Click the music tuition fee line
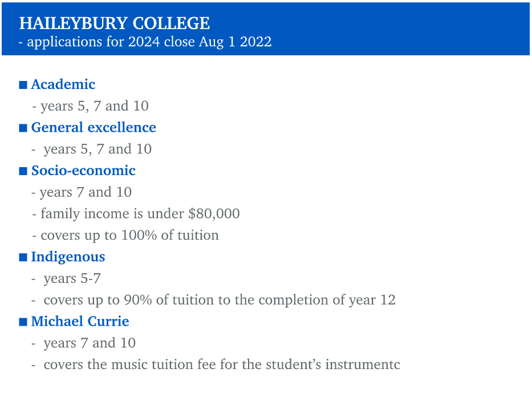This screenshot has height=397, width=532. click(x=216, y=364)
